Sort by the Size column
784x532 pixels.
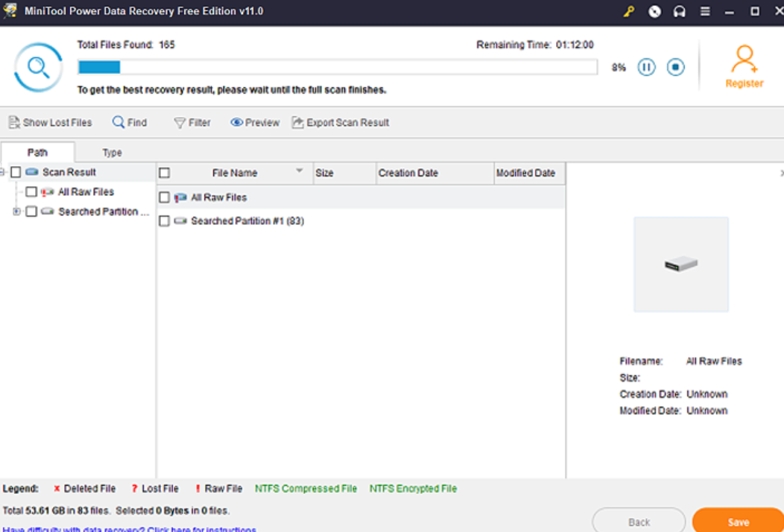[344, 173]
